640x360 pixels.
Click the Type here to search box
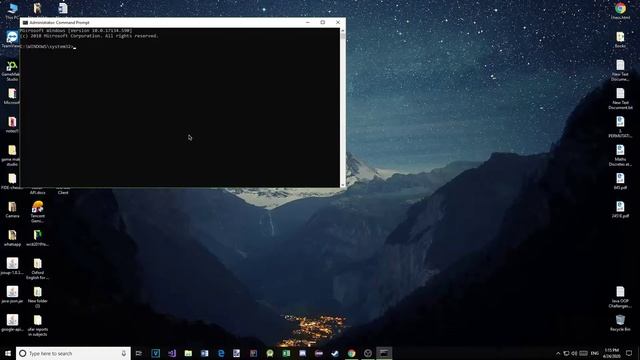tap(73, 353)
